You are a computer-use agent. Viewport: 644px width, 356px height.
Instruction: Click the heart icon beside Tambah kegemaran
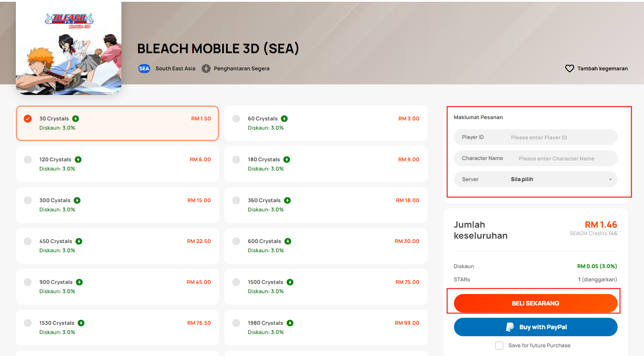point(570,69)
